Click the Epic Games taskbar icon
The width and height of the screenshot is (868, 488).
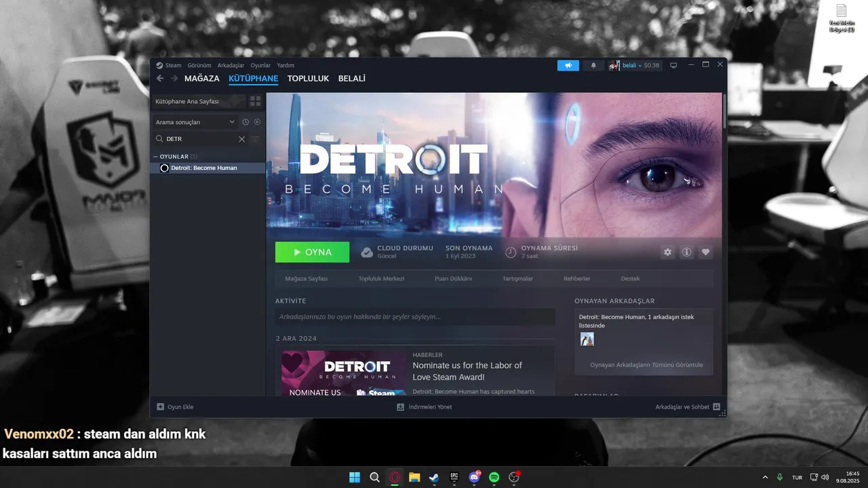click(454, 477)
